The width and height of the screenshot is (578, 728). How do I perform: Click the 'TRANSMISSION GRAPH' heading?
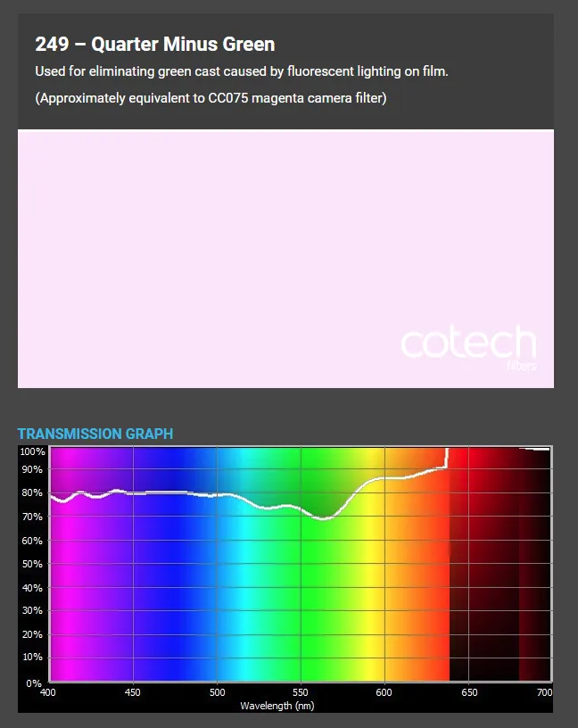95,434
